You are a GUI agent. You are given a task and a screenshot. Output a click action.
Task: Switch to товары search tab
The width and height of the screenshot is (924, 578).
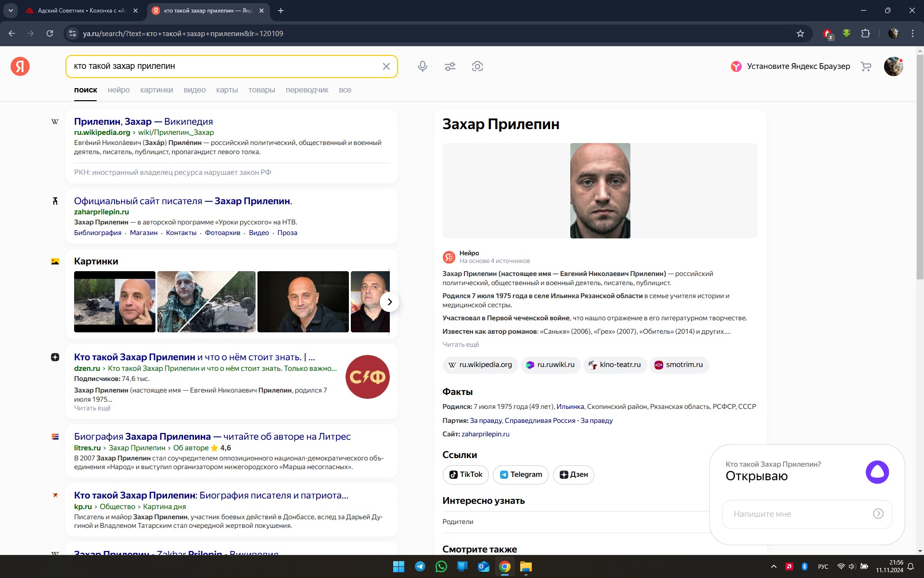(262, 90)
